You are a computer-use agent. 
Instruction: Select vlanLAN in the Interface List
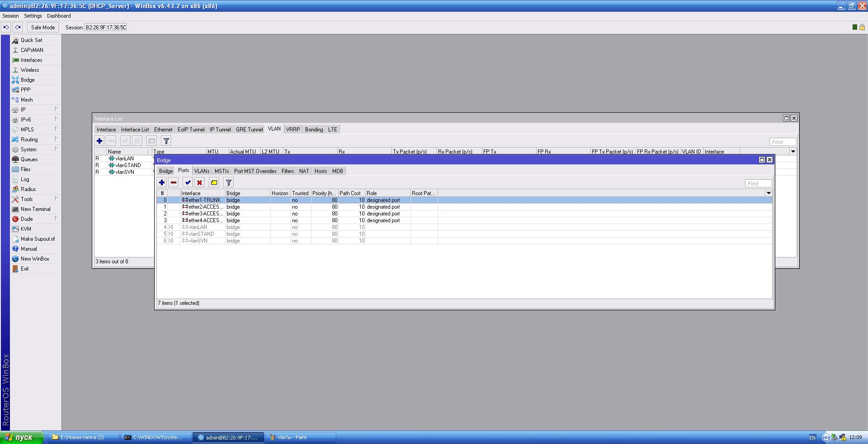(x=124, y=159)
